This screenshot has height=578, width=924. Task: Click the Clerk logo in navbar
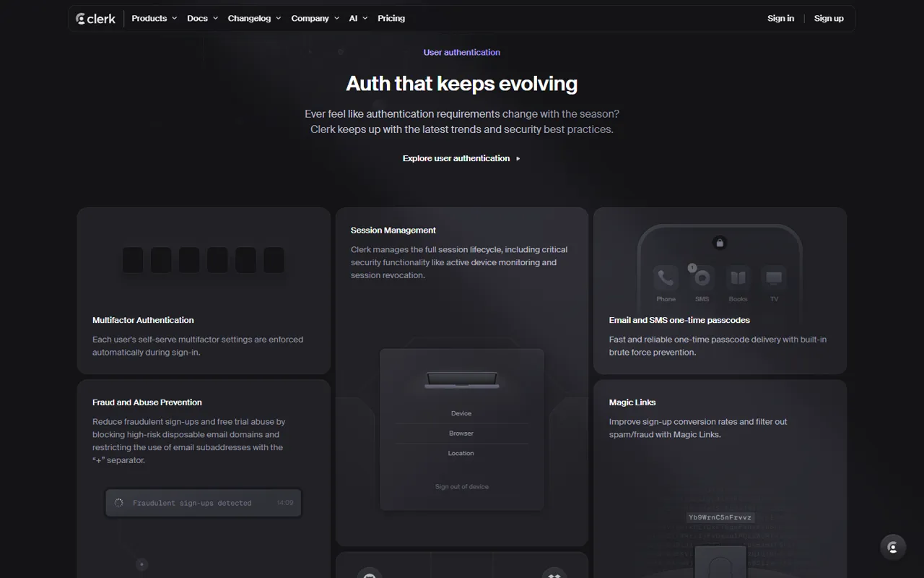pyautogui.click(x=95, y=19)
